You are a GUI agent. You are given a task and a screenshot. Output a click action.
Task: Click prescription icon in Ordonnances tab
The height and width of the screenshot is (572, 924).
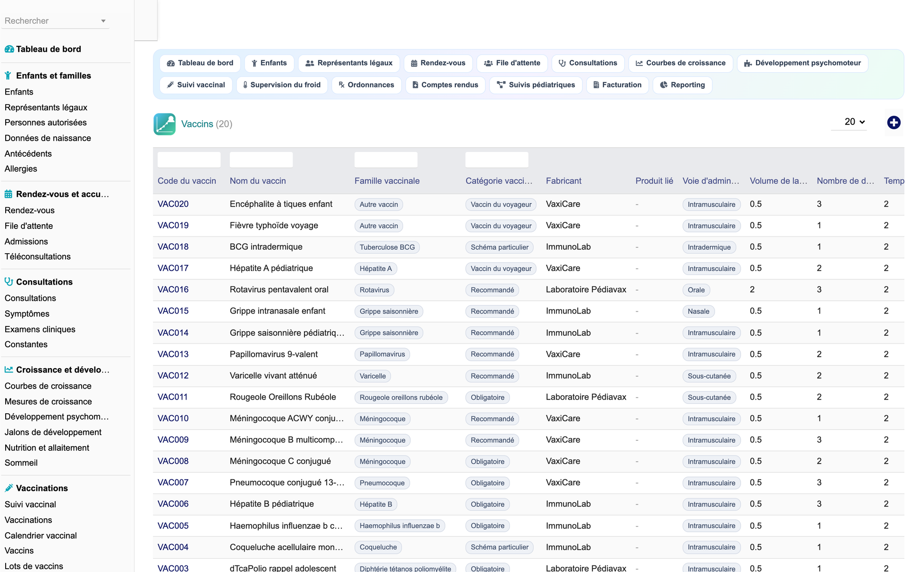tap(341, 85)
